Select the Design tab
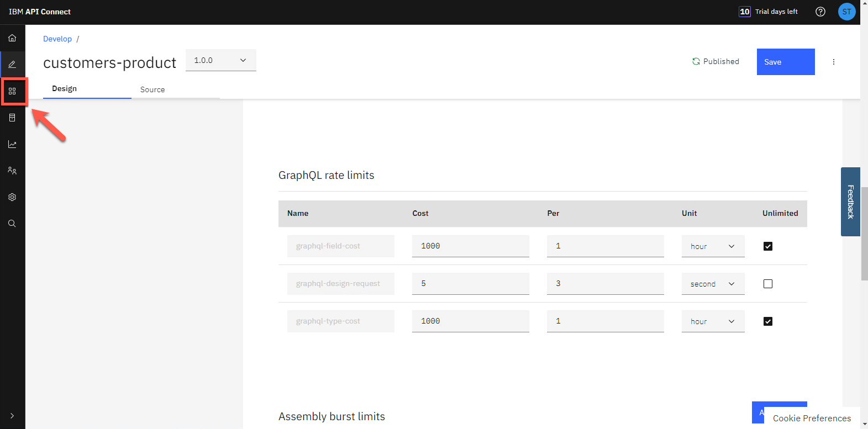 (x=65, y=89)
